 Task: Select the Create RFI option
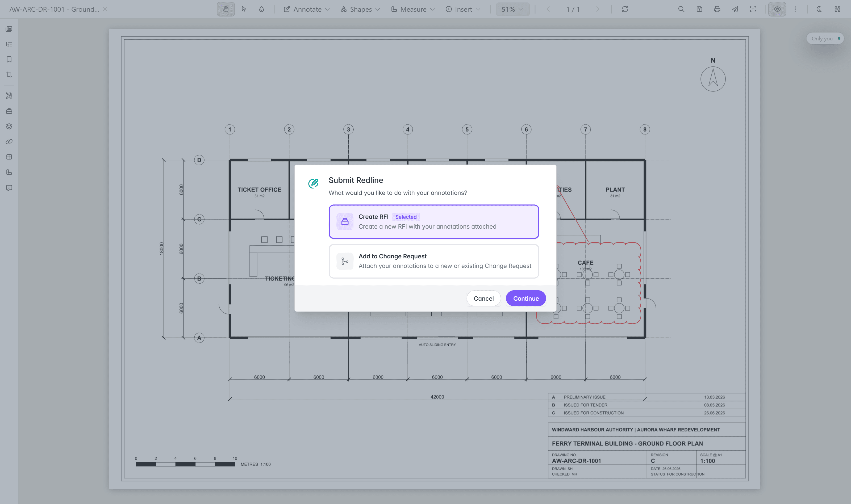point(433,221)
